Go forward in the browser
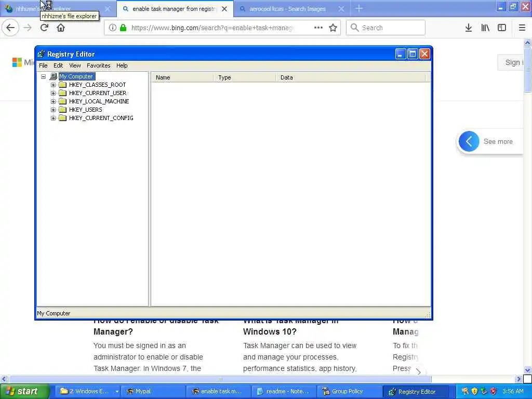 [28, 28]
